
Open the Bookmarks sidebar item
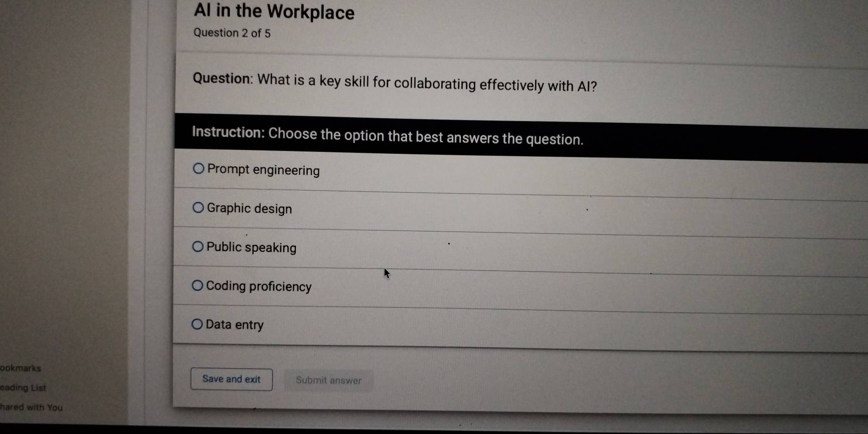tap(21, 368)
